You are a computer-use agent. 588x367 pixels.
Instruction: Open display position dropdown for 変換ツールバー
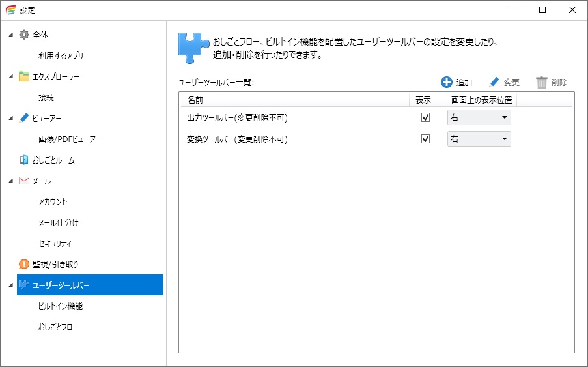click(x=479, y=139)
